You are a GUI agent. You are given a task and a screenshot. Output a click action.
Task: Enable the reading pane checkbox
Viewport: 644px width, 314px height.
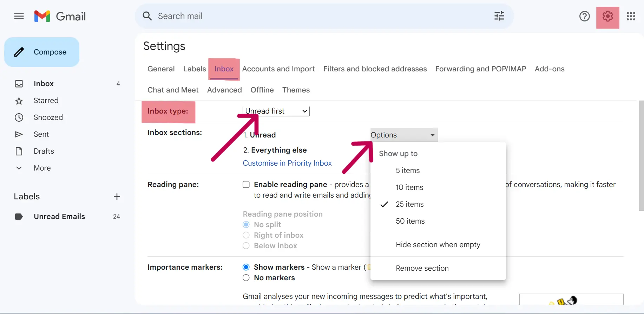point(246,185)
